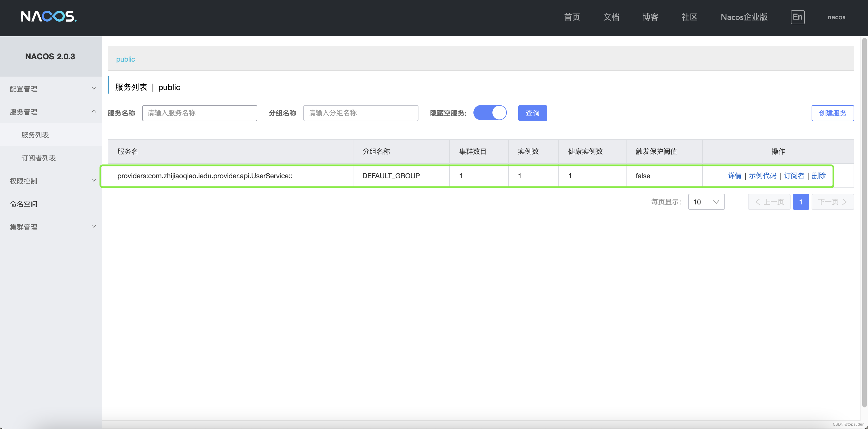Click the 创建服务 button

[833, 113]
